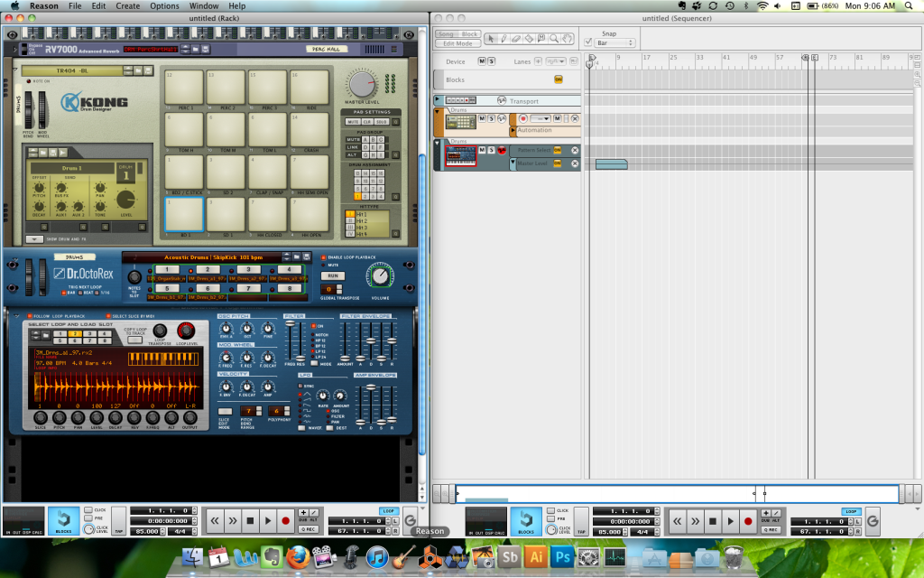Open Firefox from the Dock
Viewport: 924px width, 578px height.
point(298,556)
